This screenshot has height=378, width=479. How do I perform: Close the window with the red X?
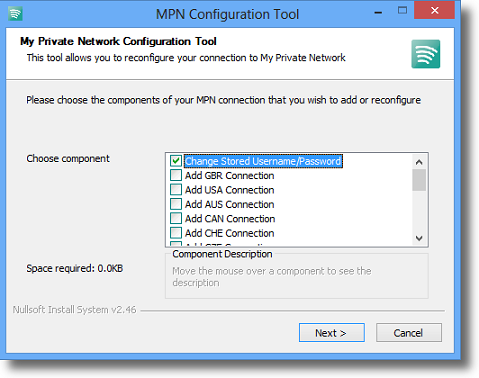pyautogui.click(x=434, y=11)
